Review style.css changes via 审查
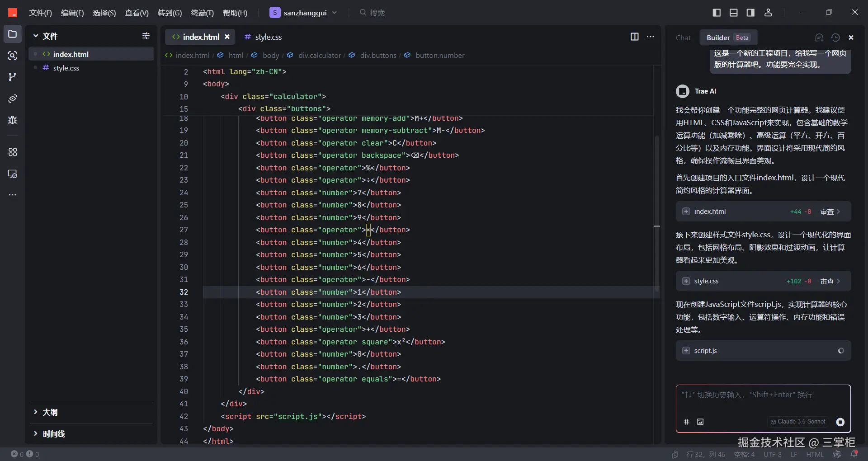 (x=830, y=281)
